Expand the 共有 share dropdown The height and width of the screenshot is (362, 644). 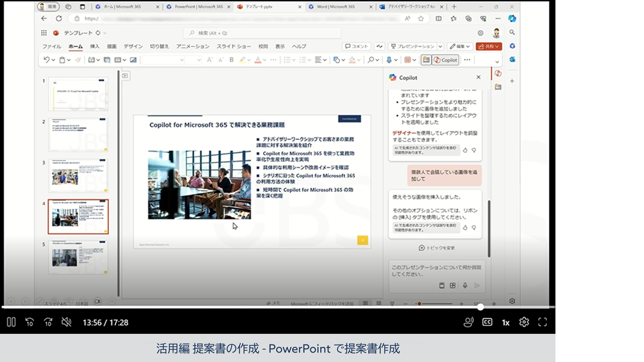[489, 46]
